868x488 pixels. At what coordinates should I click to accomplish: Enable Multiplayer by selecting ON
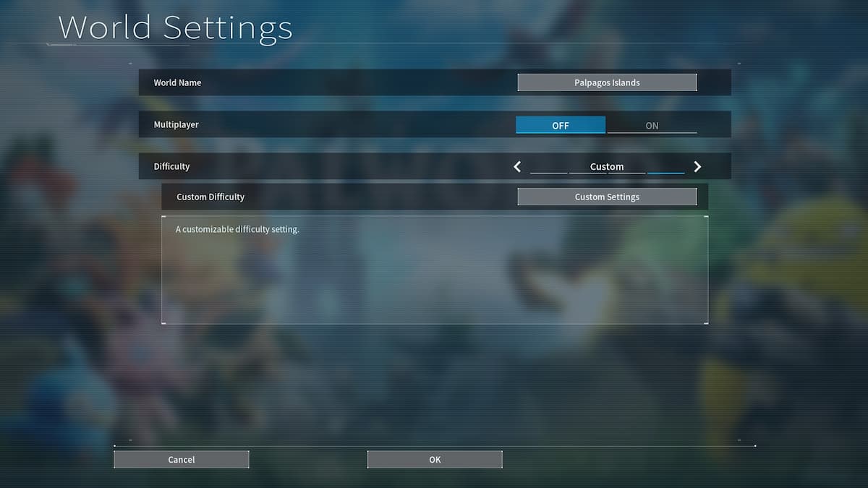tap(651, 124)
